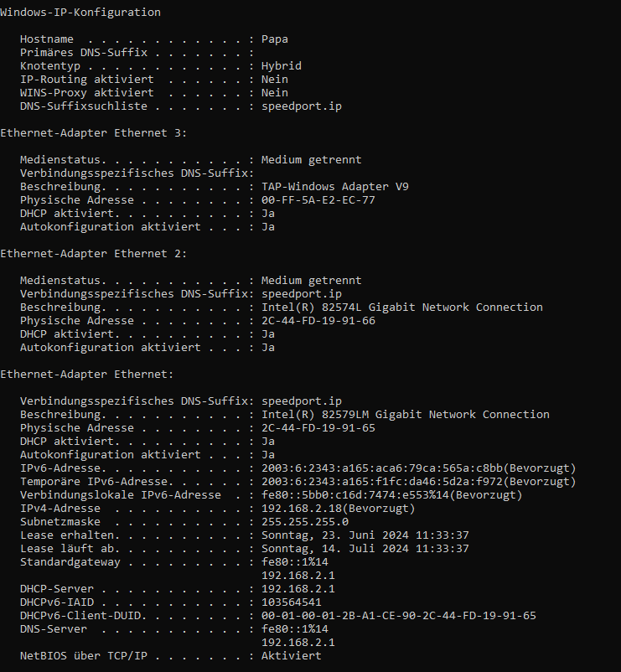Click the Intel(R) 82579LM Gigabit description
Image resolution: width=621 pixels, height=672 pixels.
click(x=406, y=414)
